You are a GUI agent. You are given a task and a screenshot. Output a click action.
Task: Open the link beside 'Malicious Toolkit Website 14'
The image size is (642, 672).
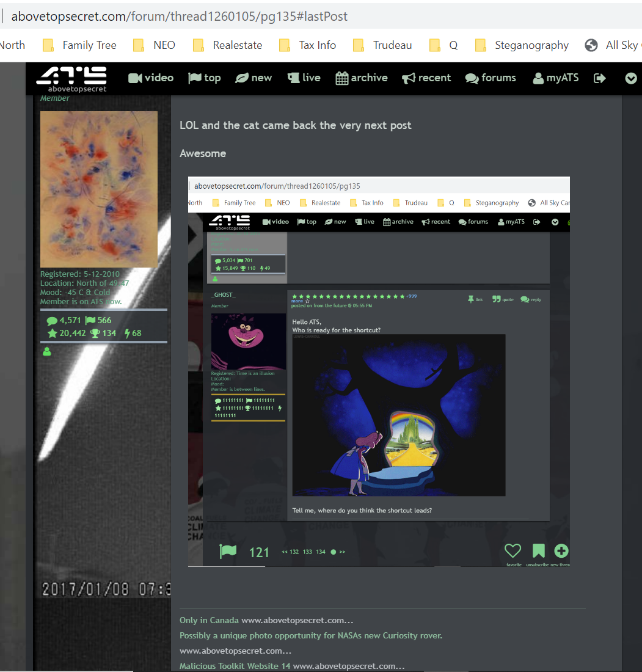tap(348, 666)
